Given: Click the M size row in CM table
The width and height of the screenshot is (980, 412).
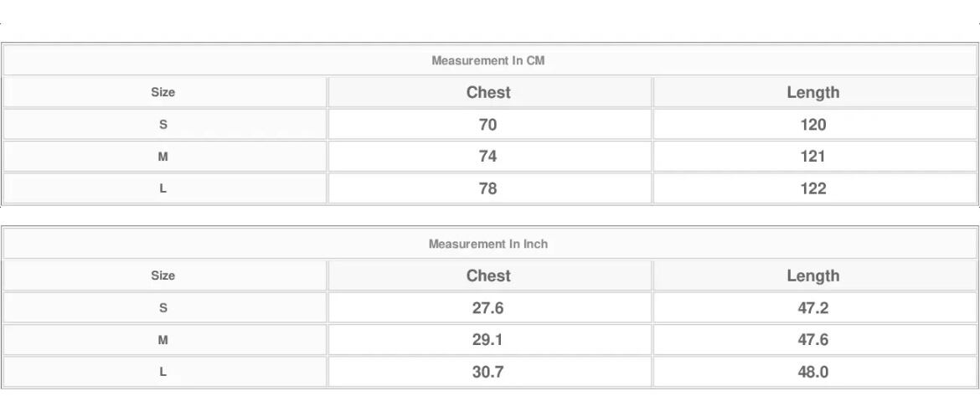Looking at the screenshot, I should click(x=163, y=157).
